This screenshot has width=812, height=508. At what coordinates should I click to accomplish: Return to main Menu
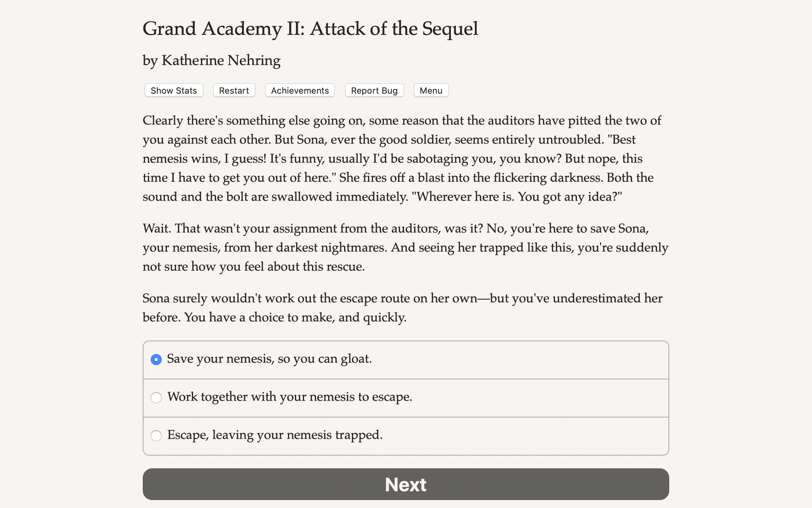431,90
